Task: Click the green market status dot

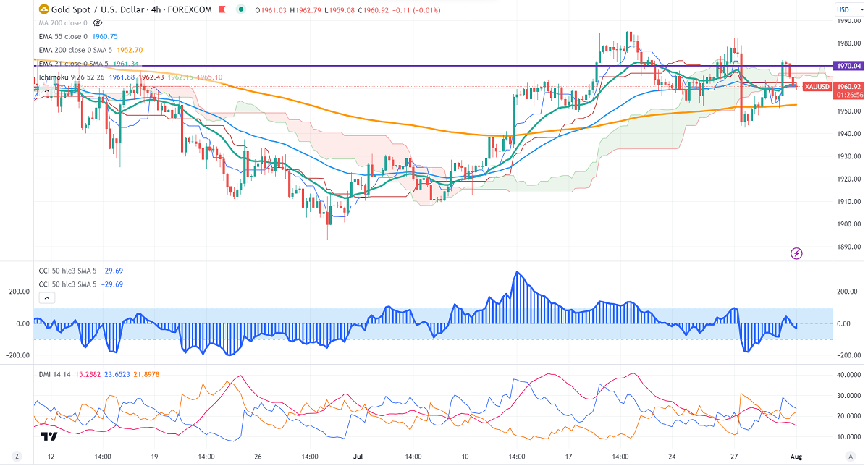Action: pyautogui.click(x=241, y=9)
